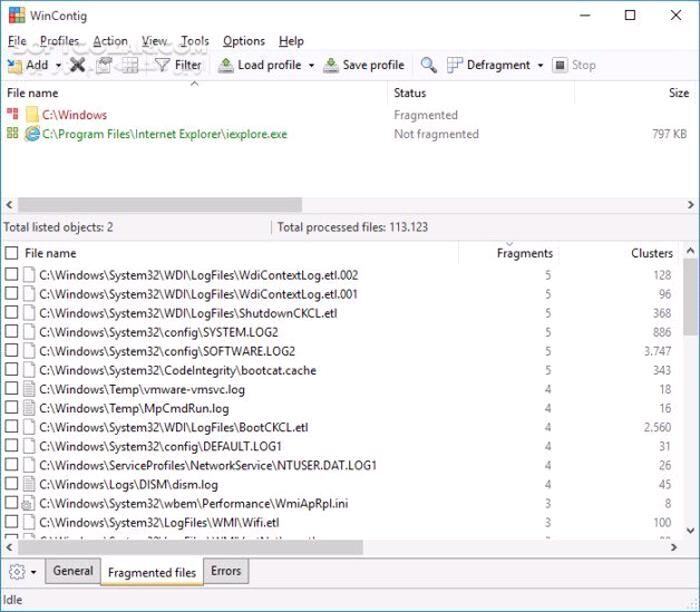
Task: Toggle the select-all checkbox in File name header
Action: coord(11,254)
